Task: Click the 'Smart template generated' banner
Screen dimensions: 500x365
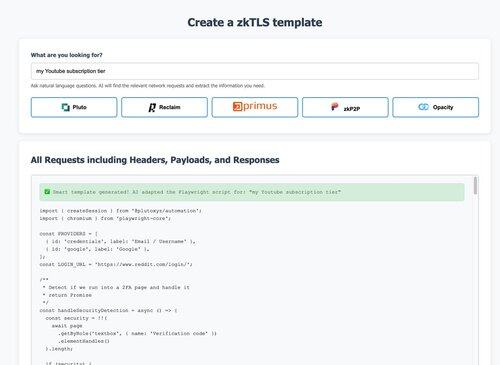Action: click(x=252, y=192)
